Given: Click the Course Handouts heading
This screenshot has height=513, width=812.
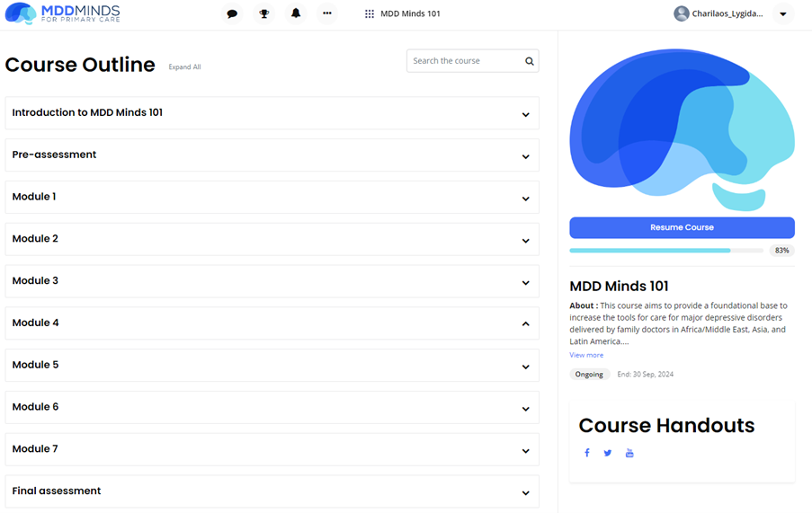Looking at the screenshot, I should (x=666, y=426).
